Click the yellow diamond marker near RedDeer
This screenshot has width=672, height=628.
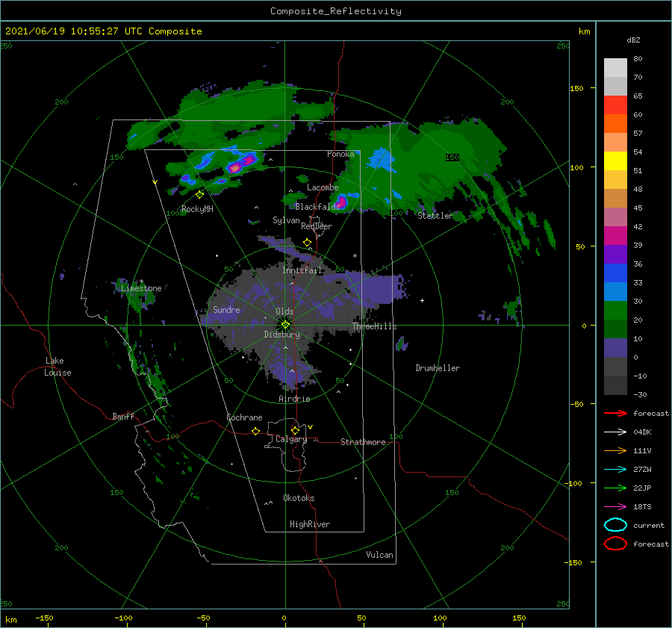pos(307,242)
